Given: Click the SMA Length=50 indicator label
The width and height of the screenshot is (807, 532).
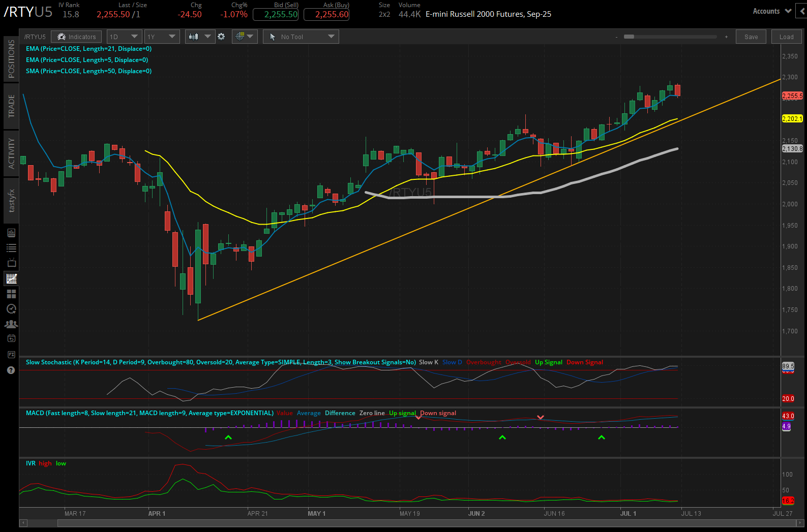Looking at the screenshot, I should 88,71.
